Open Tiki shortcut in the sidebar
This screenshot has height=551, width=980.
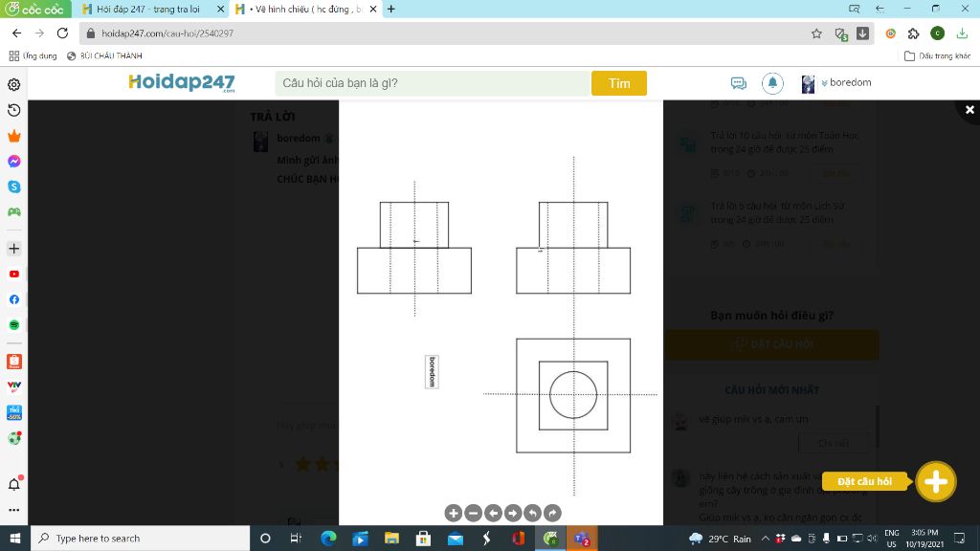click(x=13, y=412)
